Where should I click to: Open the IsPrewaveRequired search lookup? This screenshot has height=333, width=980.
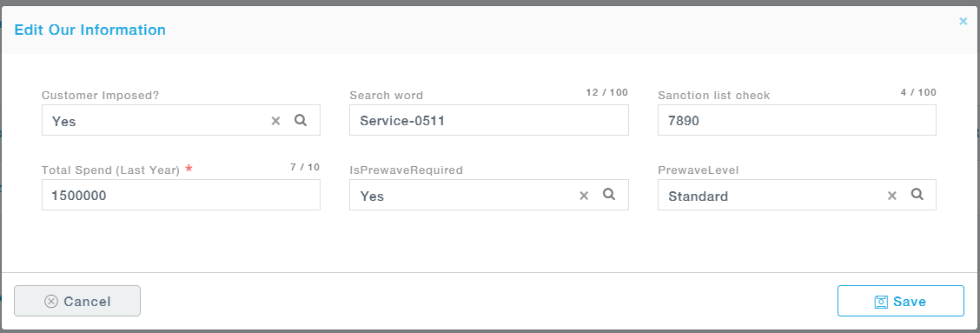(609, 194)
